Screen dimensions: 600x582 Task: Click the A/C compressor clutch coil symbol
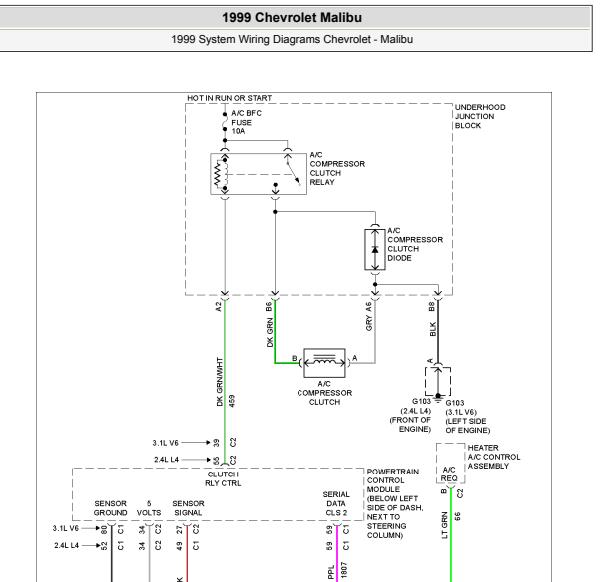click(x=324, y=362)
